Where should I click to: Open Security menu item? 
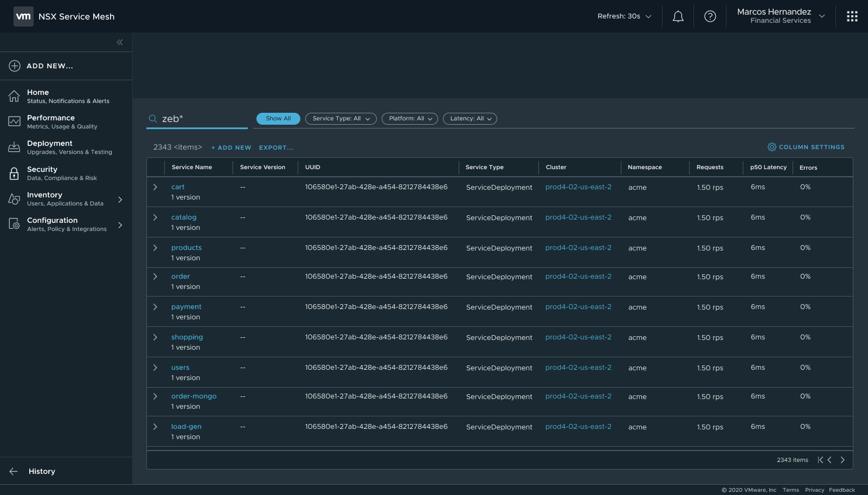click(66, 173)
